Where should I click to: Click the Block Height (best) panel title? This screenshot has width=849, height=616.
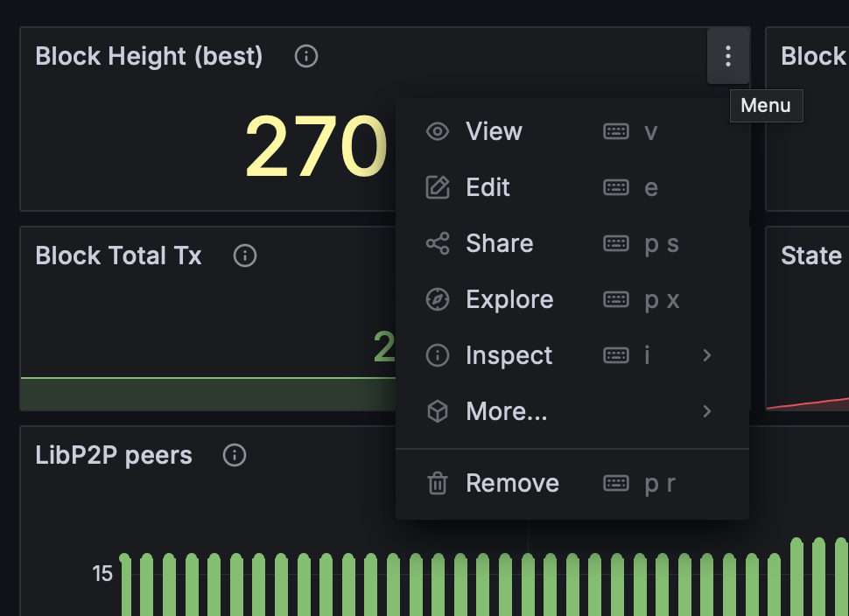(149, 56)
